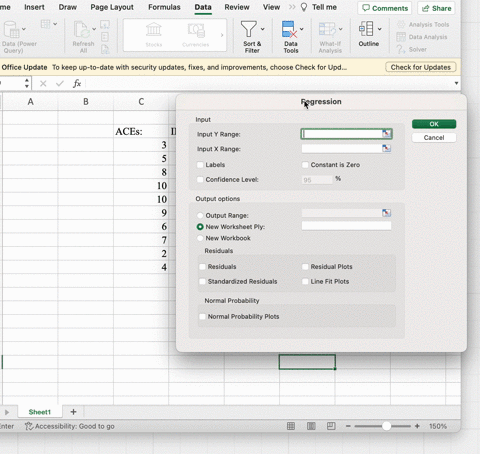
Task: Click Input X Range selector icon
Action: pos(386,148)
